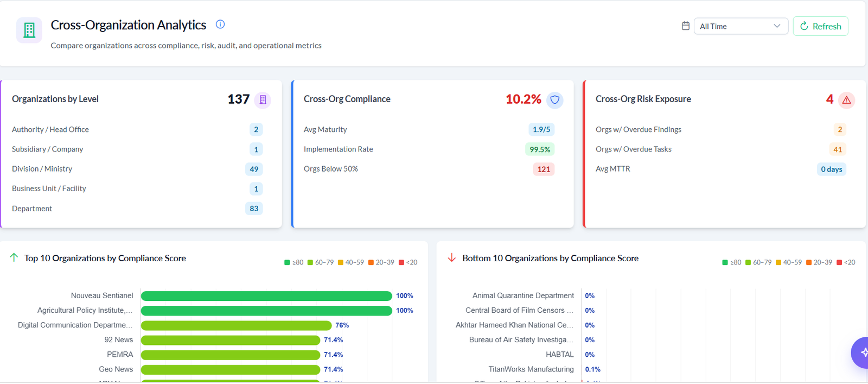The image size is (868, 384).
Task: Toggle the 20–39 legend swatch in Bottom 10 chart
Action: 809,262
